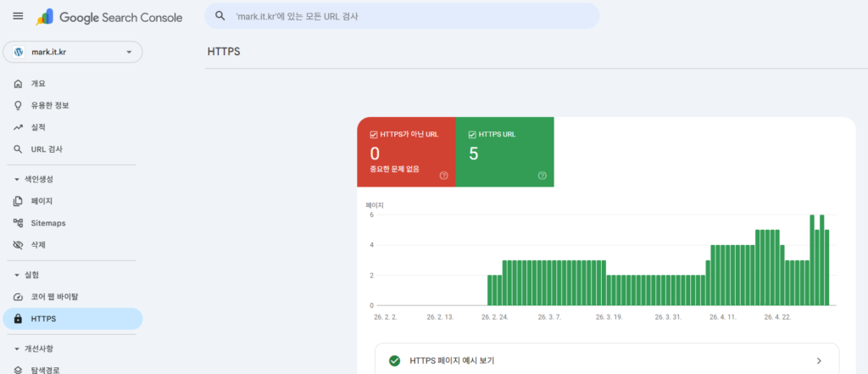Click help icon on red non-HTTPS card
This screenshot has height=374, width=868.
[443, 176]
